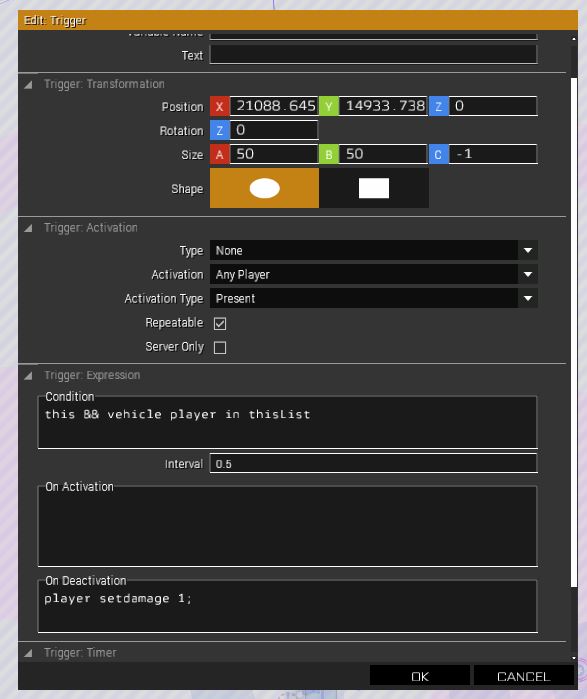587x699 pixels.
Task: Cancel the trigger edit dialog
Action: click(523, 676)
